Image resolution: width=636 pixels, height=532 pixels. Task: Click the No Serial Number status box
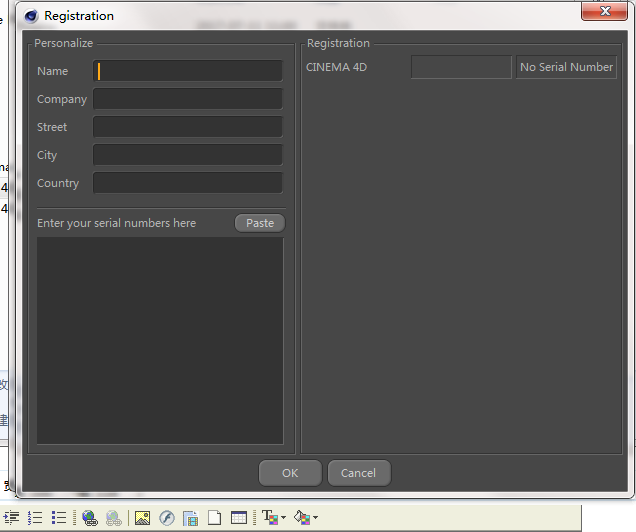tap(566, 67)
